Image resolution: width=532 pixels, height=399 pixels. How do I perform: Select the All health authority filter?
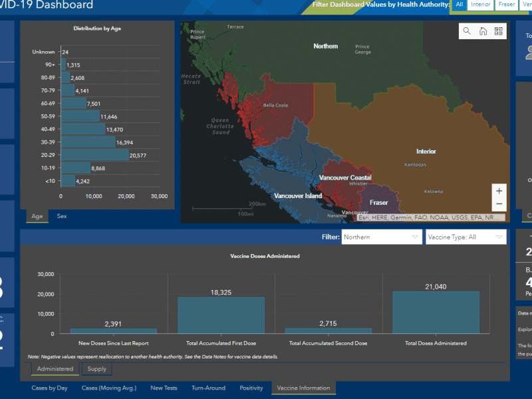point(459,5)
